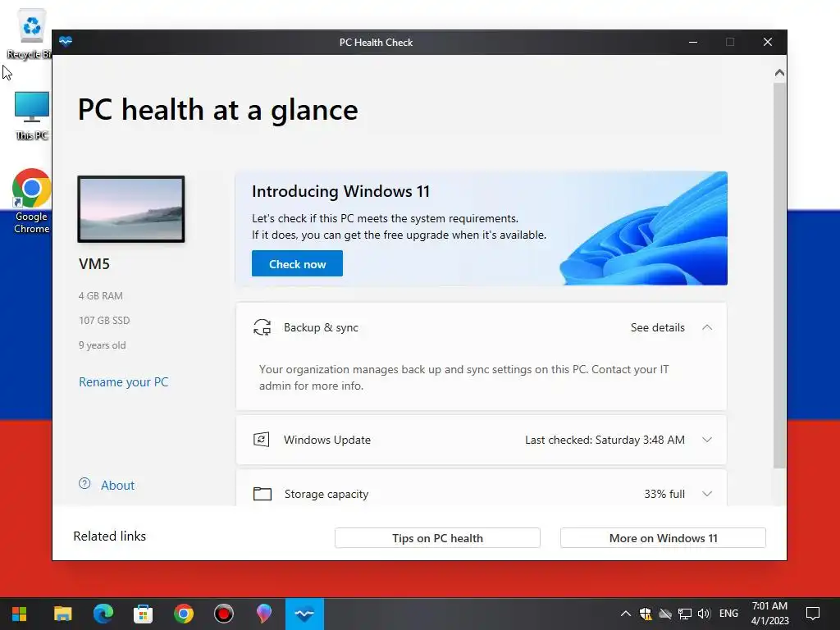The width and height of the screenshot is (840, 630).
Task: Select Google Chrome desktop shortcut
Action: pyautogui.click(x=31, y=202)
